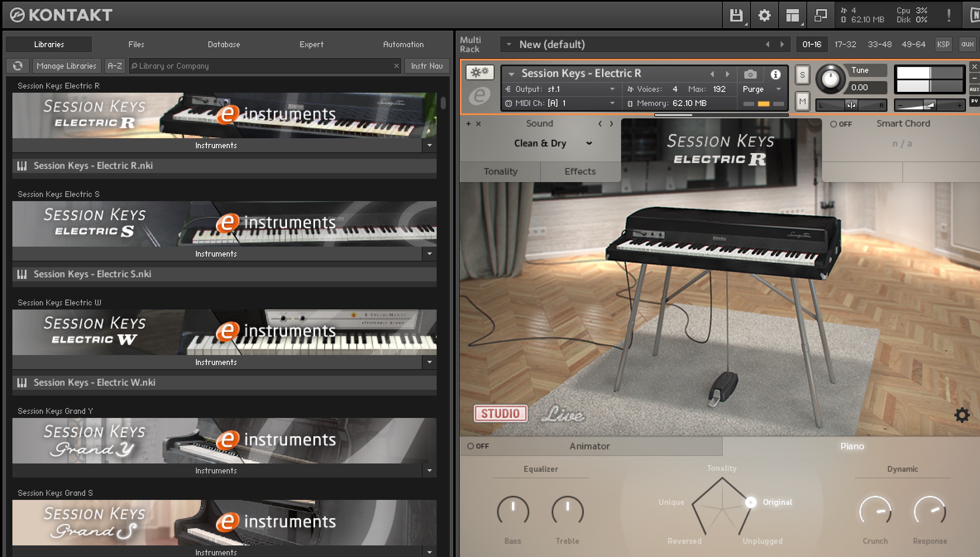Switch to the Expert tab
Viewport: 980px width, 557px height.
click(311, 44)
